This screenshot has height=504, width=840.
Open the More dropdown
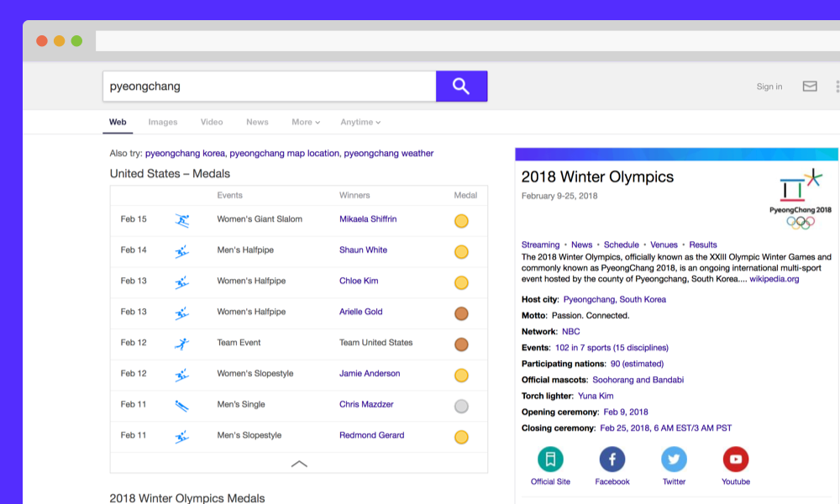(306, 122)
